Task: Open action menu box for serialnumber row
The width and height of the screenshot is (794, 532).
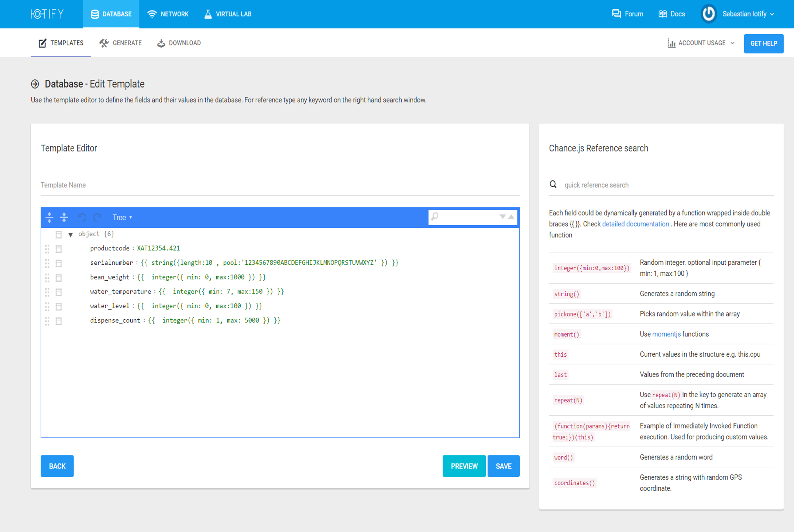Action: tap(59, 263)
